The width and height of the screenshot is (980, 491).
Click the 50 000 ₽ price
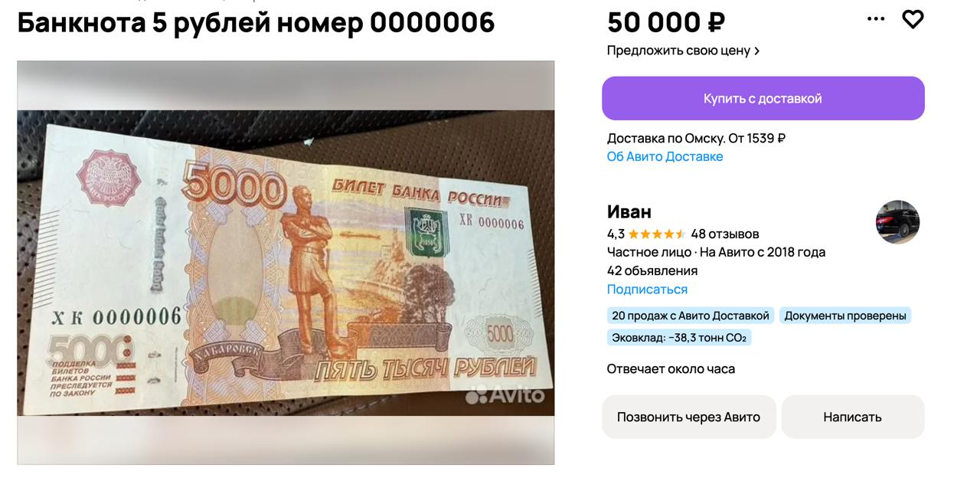666,22
